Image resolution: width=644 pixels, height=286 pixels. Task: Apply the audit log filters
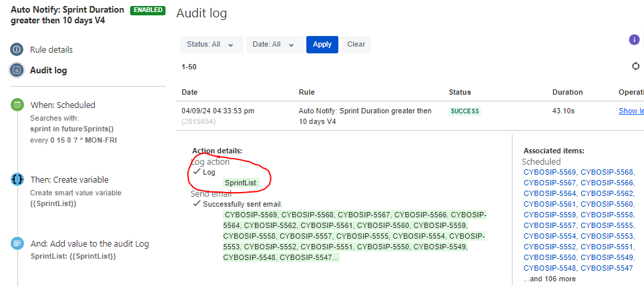pos(322,45)
